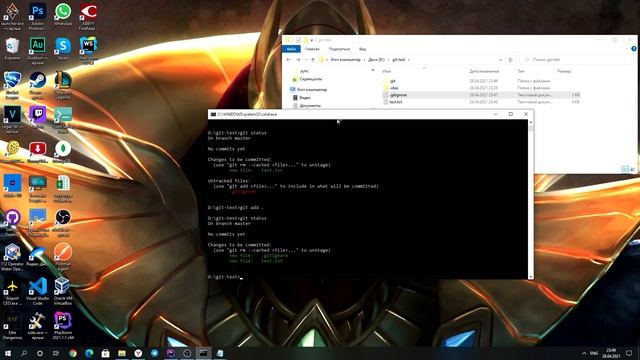
Task: Open Rocket League desktop icon
Action: tap(12, 84)
